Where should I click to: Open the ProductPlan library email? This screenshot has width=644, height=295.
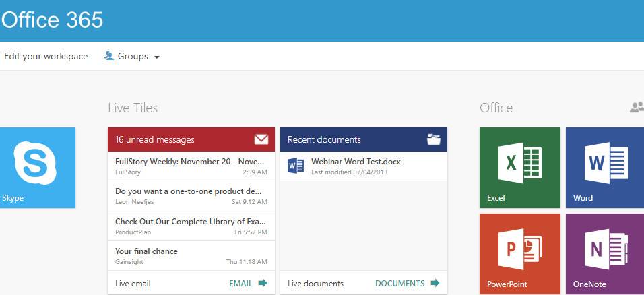pos(191,226)
